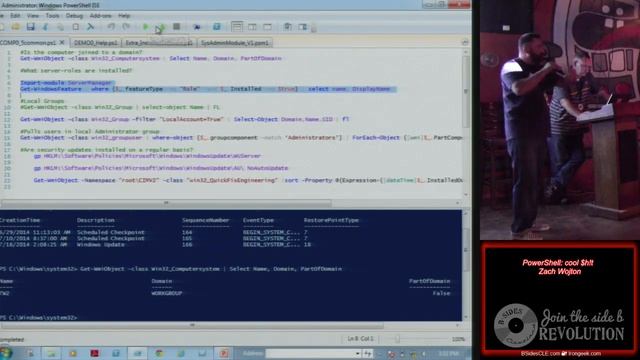Click the 'WORKGROUP' value in console output
640x360 pixels.
167,293
